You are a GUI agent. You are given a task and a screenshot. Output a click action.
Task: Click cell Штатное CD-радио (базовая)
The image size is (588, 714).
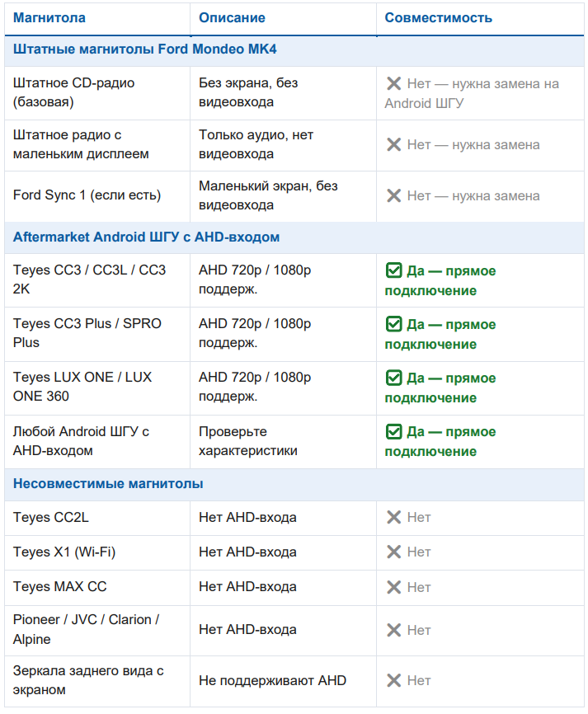[97, 93]
